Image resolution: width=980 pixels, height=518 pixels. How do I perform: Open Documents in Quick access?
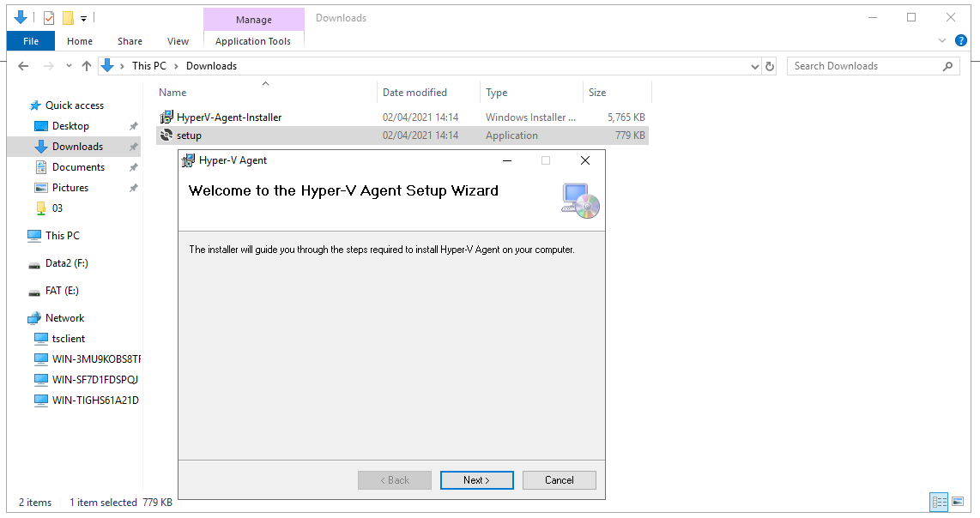78,167
